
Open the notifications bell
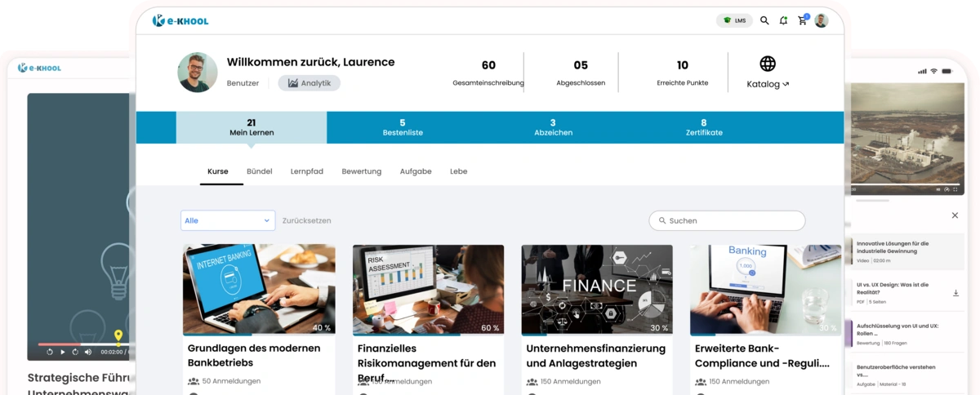[x=784, y=20]
